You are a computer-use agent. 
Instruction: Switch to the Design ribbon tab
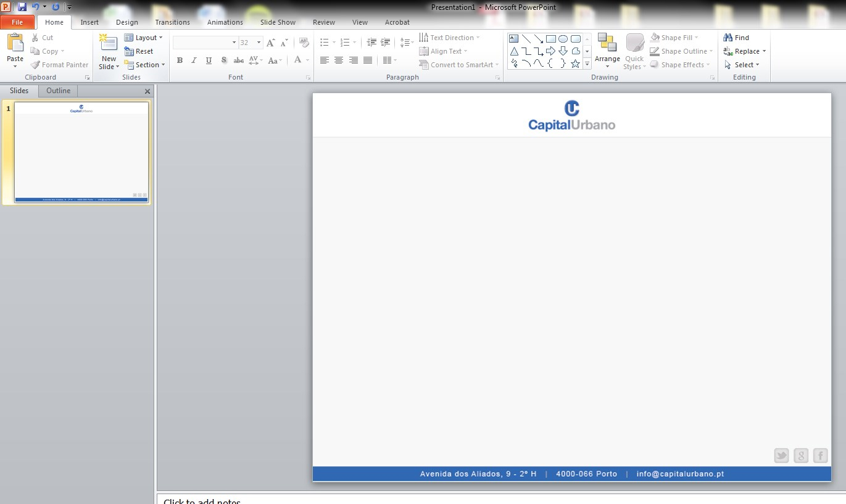pyautogui.click(x=126, y=22)
